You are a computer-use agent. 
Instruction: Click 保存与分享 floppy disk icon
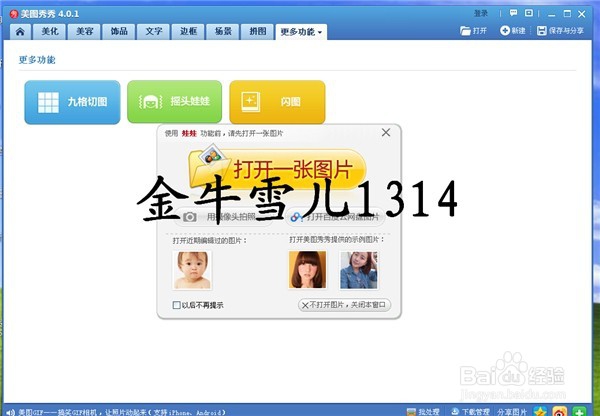click(x=541, y=31)
